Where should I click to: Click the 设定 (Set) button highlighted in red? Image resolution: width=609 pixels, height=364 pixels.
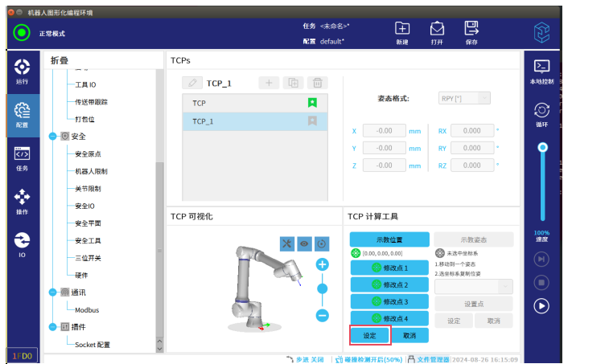tap(370, 335)
